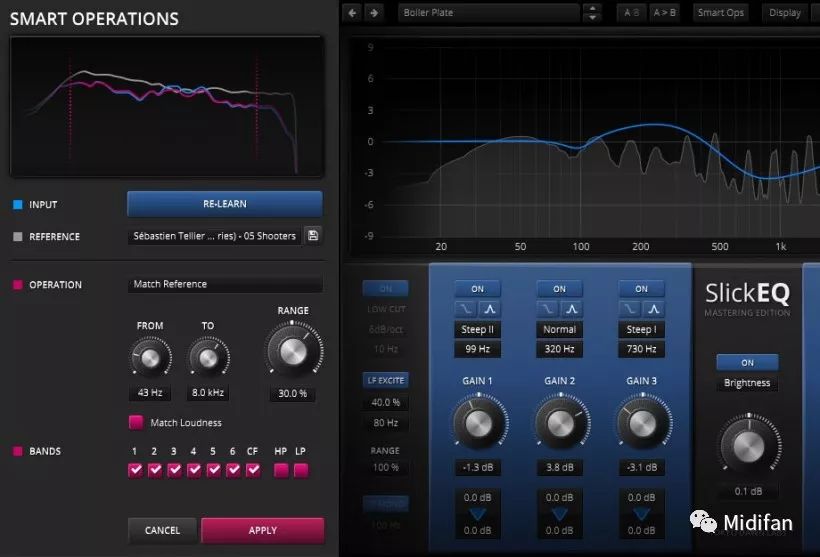Image resolution: width=820 pixels, height=557 pixels.
Task: Step presets with up/down arrows
Action: 592,13
